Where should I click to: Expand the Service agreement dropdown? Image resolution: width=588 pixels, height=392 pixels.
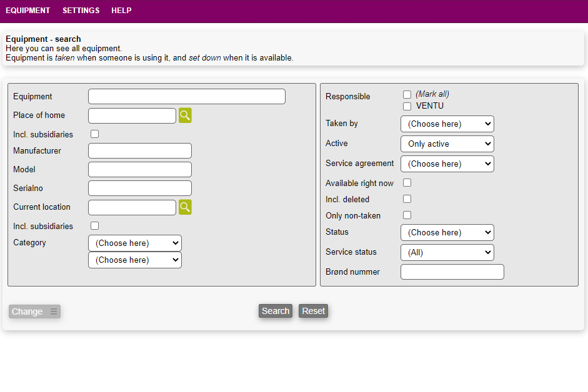click(447, 164)
